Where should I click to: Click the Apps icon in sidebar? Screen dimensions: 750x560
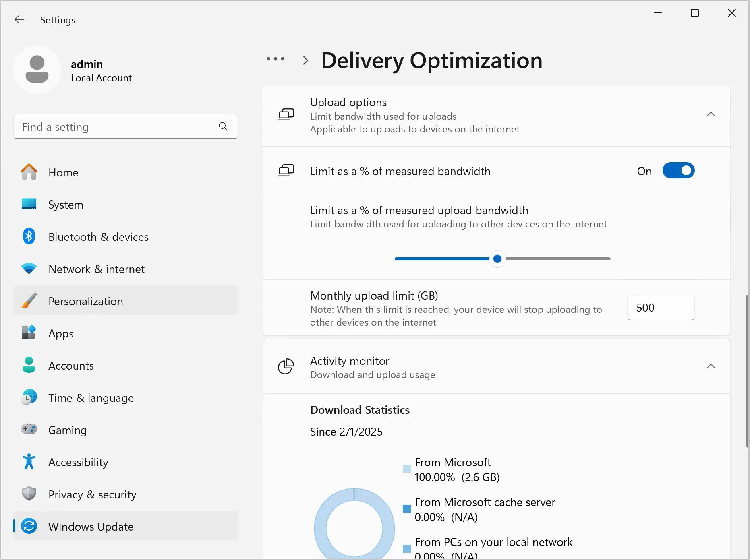click(x=29, y=333)
